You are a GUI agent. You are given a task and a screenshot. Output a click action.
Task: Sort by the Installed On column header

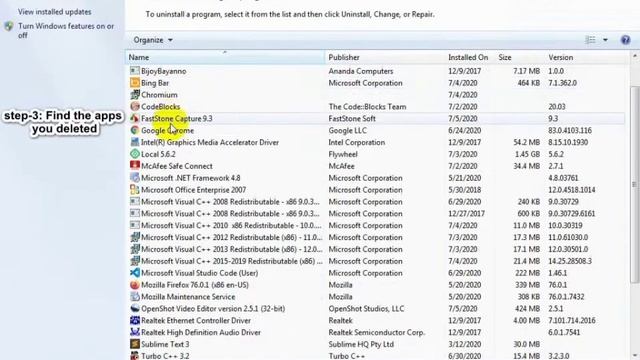point(470,57)
